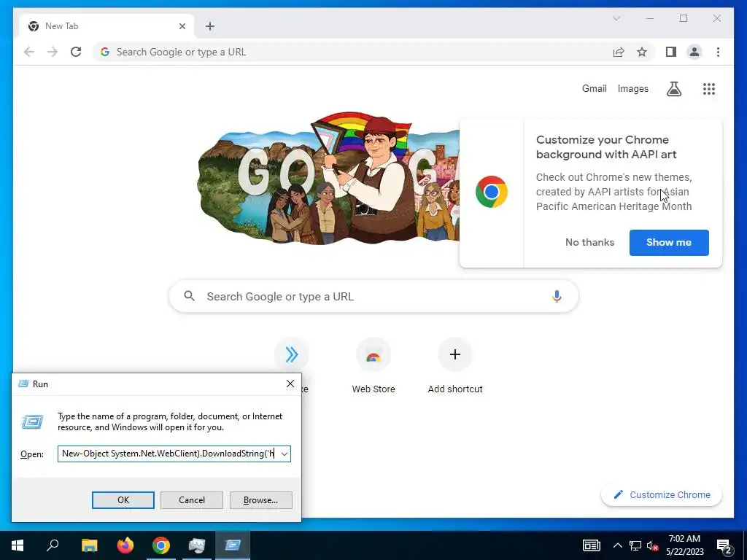Open the Chrome profile avatar menu

694,52
